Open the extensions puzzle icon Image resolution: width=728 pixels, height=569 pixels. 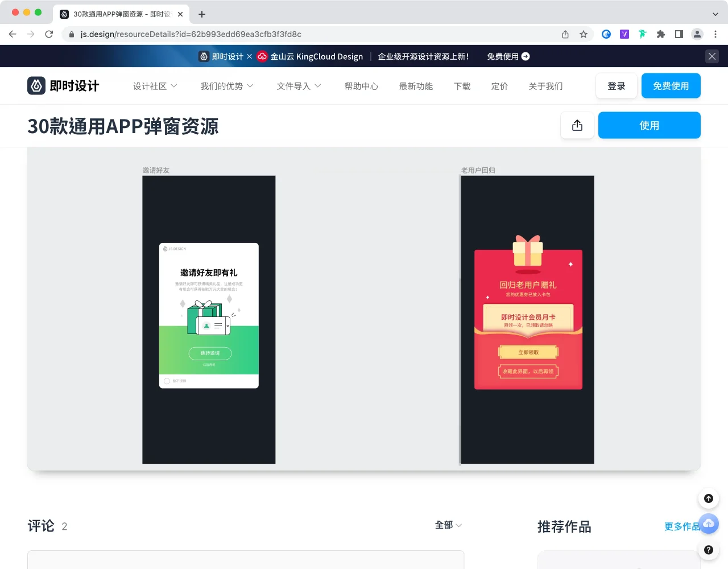click(x=661, y=34)
